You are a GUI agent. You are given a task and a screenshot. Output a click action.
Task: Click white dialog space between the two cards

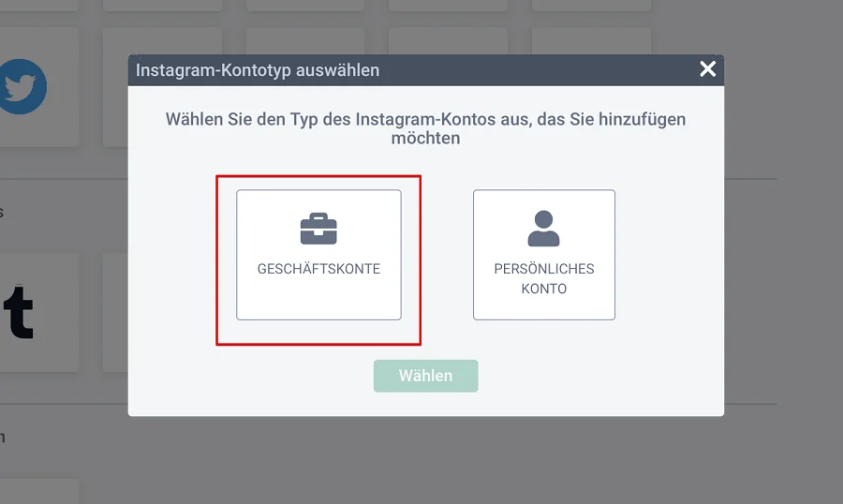pos(436,255)
